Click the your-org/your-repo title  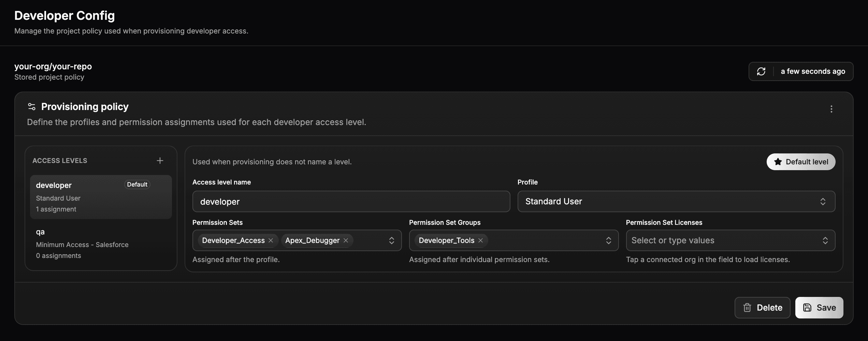pyautogui.click(x=53, y=66)
